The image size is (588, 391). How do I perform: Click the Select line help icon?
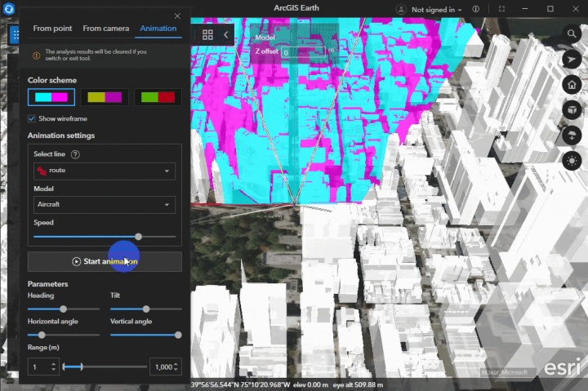click(x=75, y=154)
